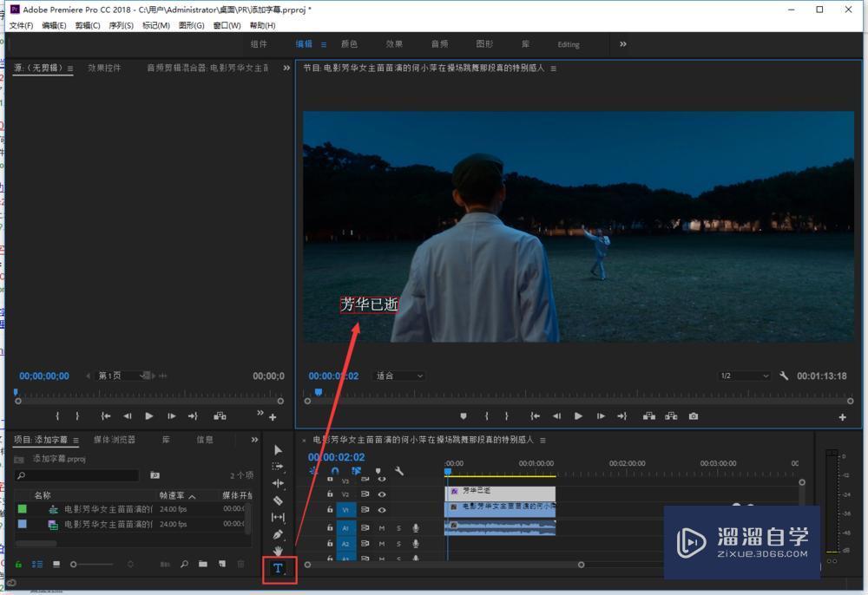This screenshot has height=595, width=868.
Task: Pick the Pen tool in the tool panel
Action: 278,534
